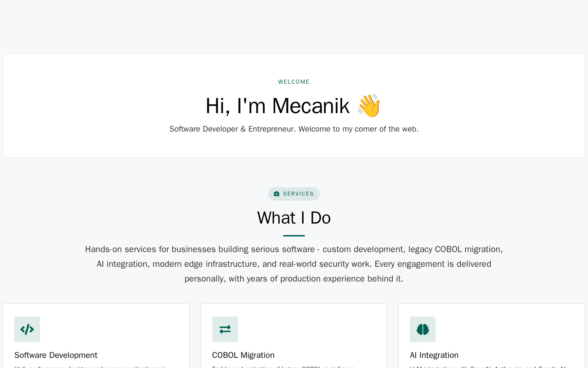This screenshot has height=368, width=588.
Task: Click the SERVICES badge label
Action: [x=299, y=194]
